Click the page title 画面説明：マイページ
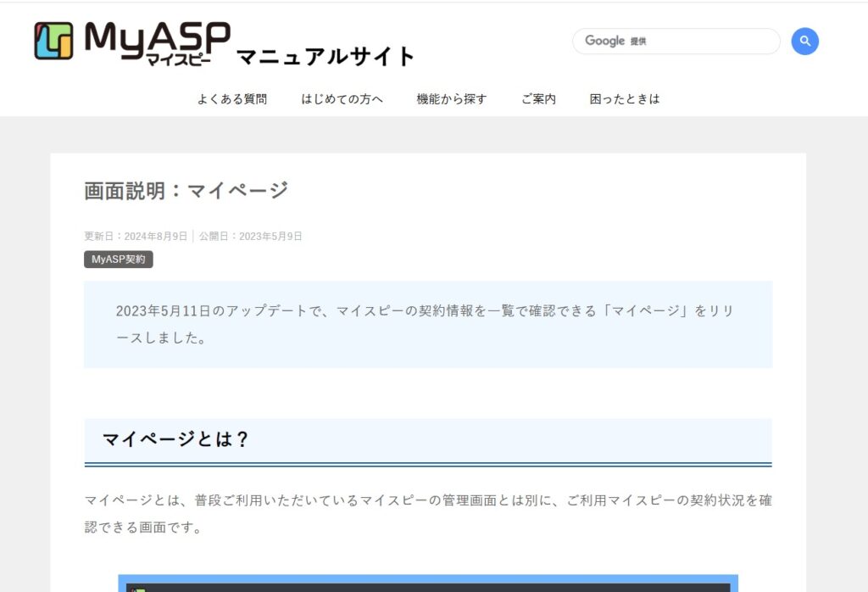Image resolution: width=868 pixels, height=592 pixels. pos(186,191)
